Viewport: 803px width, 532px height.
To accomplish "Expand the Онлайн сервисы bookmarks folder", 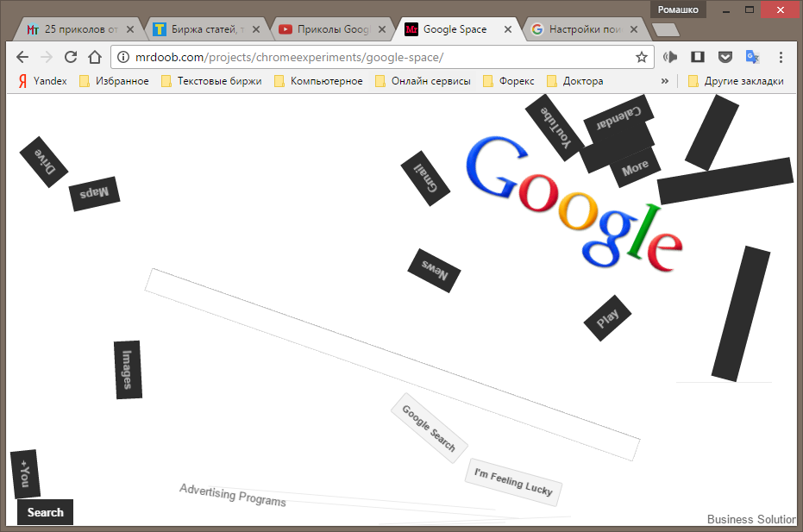I will [x=423, y=81].
